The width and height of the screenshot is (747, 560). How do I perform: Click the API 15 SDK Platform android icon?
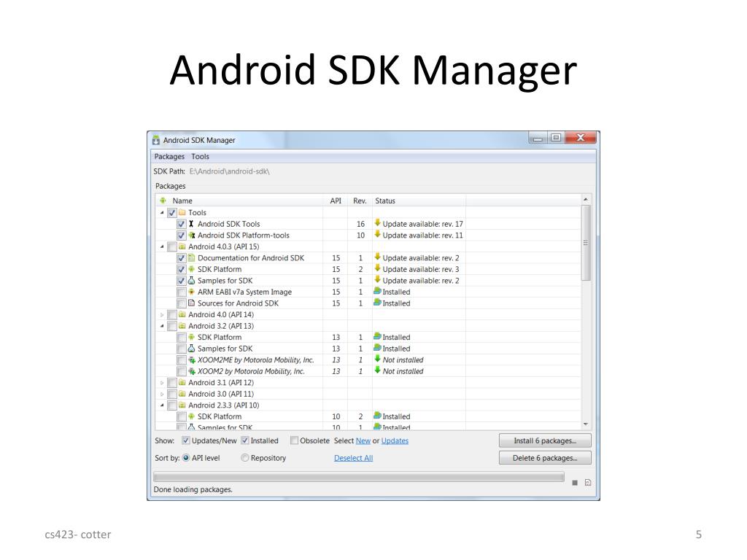pyautogui.click(x=192, y=269)
